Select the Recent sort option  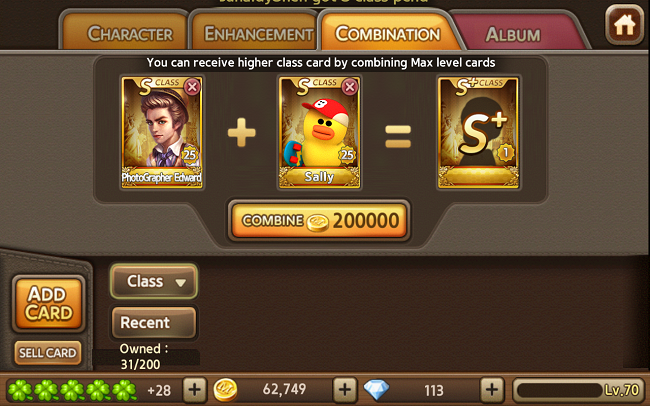[154, 323]
